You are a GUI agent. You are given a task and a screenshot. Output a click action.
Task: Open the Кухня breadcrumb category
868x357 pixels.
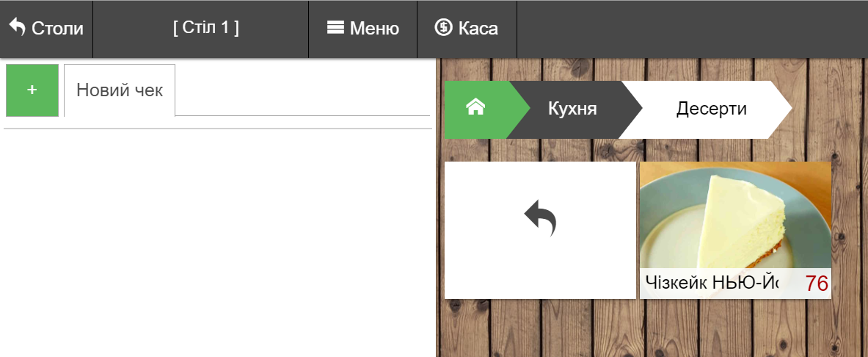coord(572,109)
